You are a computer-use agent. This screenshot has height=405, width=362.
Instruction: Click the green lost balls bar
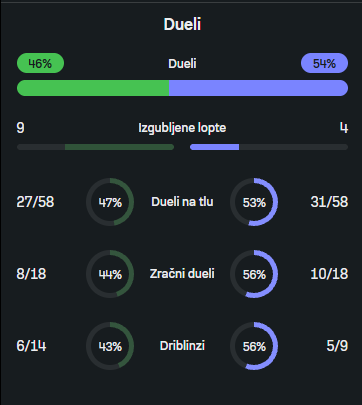click(x=119, y=147)
